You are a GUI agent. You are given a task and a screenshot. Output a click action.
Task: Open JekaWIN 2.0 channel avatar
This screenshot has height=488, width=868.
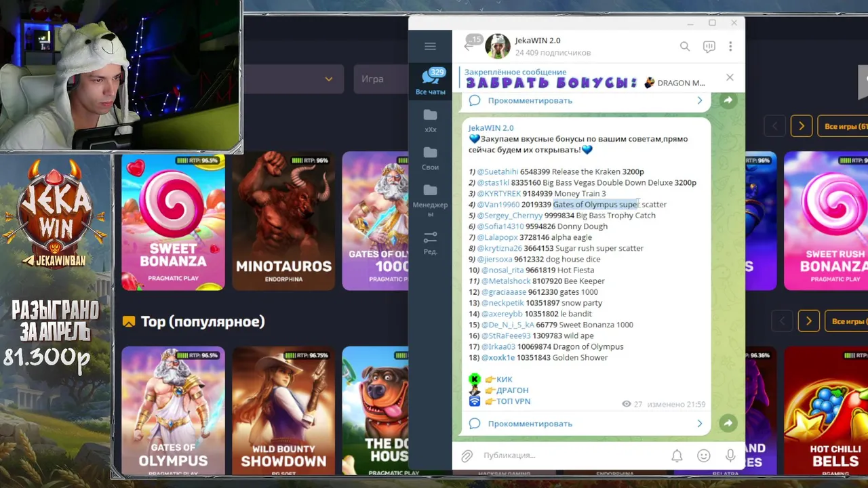pyautogui.click(x=497, y=46)
